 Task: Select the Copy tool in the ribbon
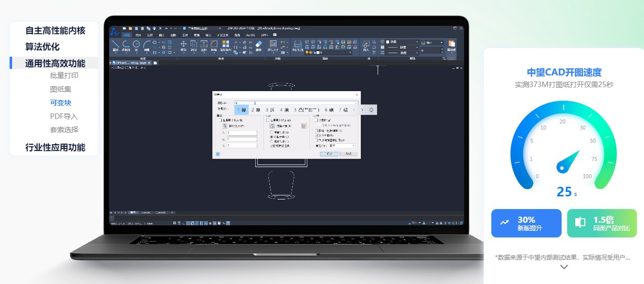194,46
